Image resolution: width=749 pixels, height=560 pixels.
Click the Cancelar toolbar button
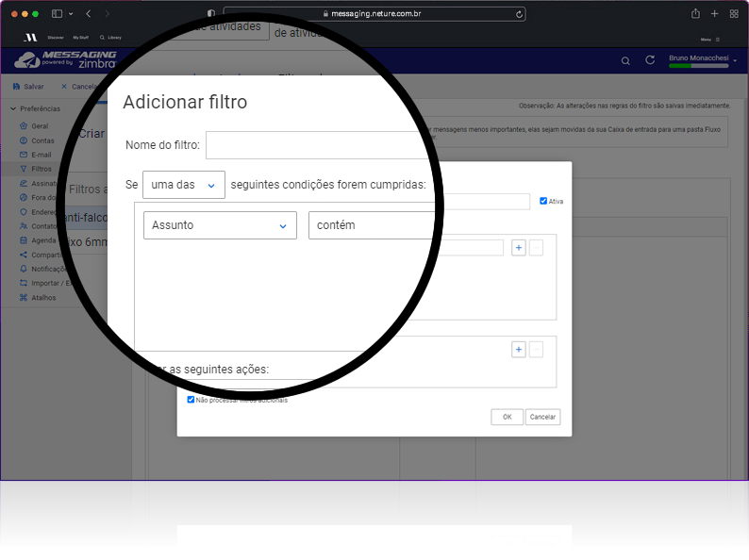point(79,87)
